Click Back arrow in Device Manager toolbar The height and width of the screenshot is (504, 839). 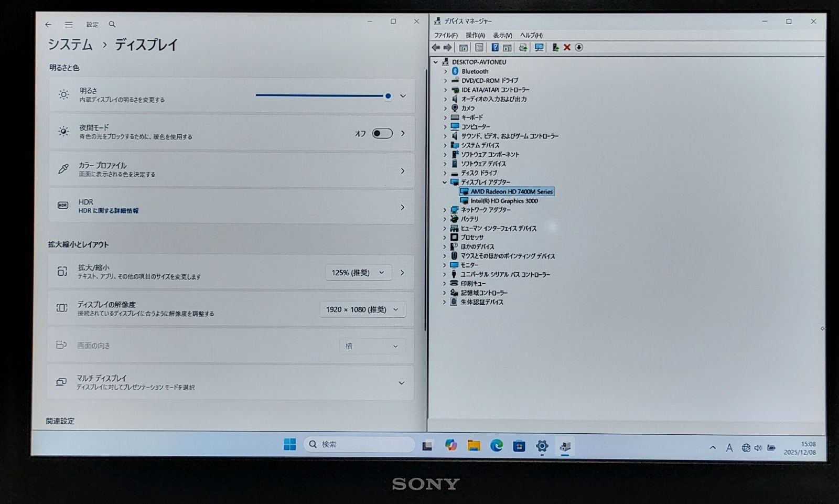click(x=437, y=48)
